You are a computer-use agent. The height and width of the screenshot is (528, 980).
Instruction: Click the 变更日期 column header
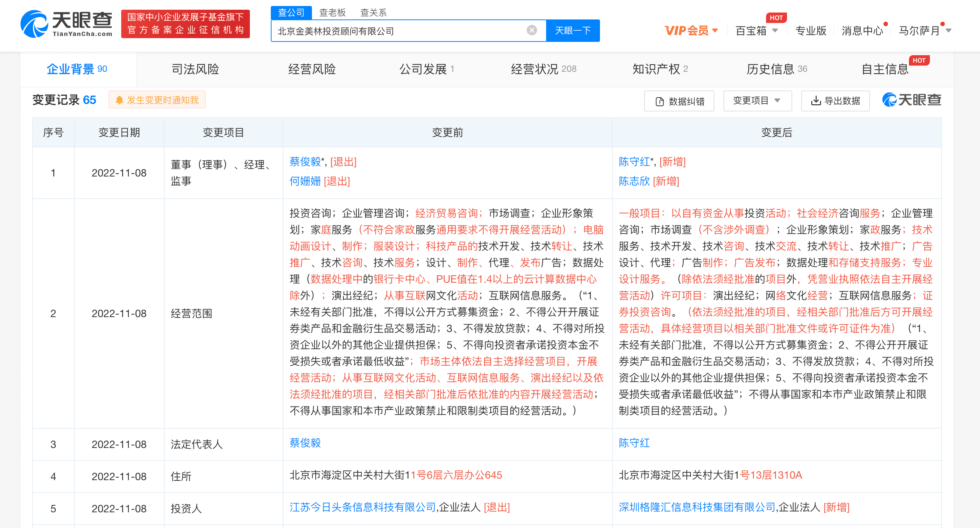(x=119, y=132)
